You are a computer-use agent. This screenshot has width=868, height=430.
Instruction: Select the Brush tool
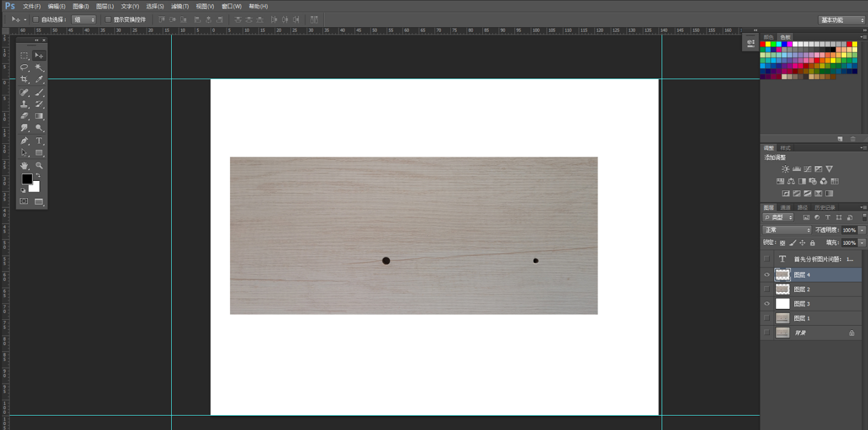pos(39,92)
